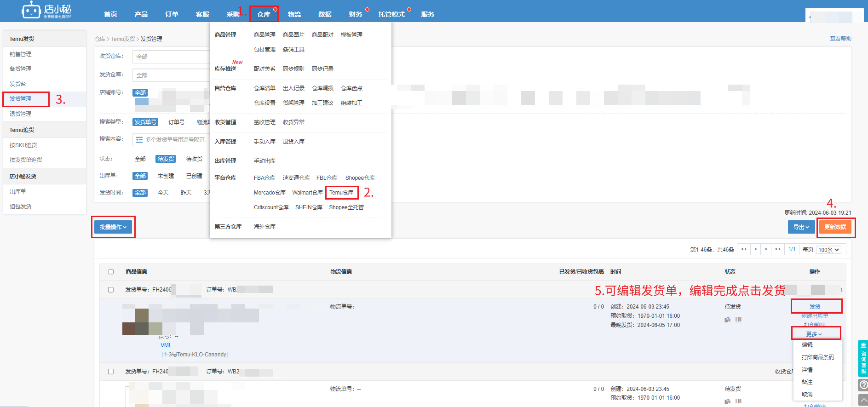Click barcode icon in first shipment's status column

tap(738, 320)
